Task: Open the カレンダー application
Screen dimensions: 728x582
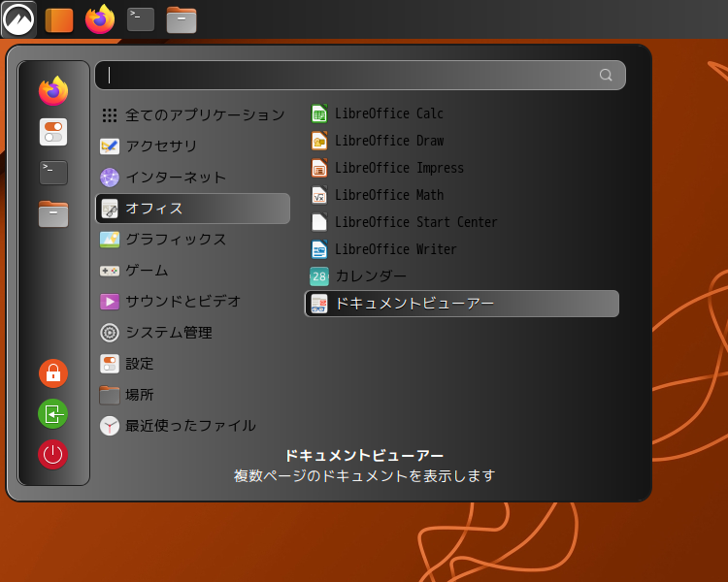Action: [x=462, y=276]
